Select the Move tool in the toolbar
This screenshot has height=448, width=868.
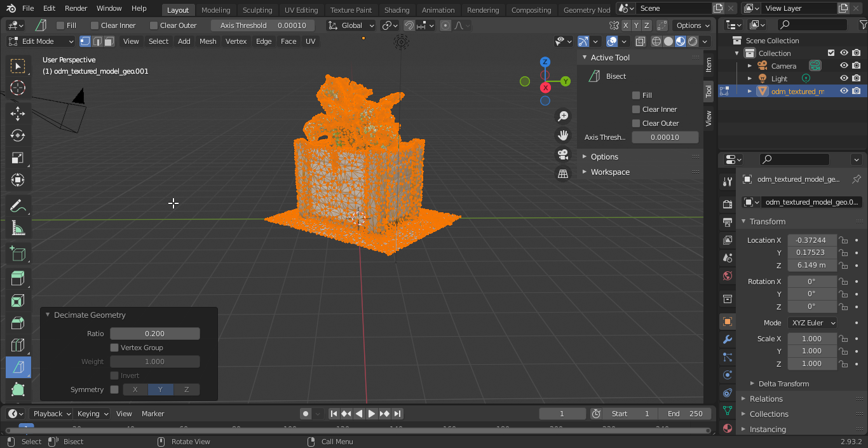tap(18, 113)
